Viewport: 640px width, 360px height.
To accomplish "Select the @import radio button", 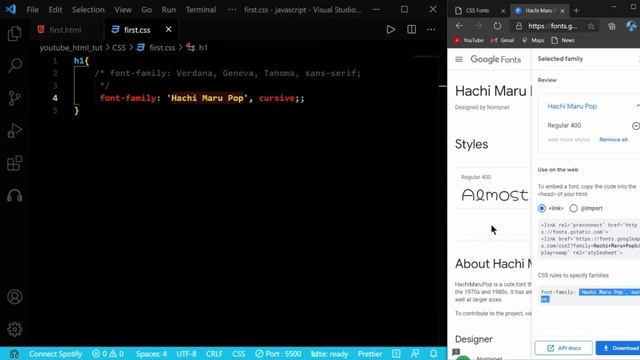I will click(x=573, y=208).
